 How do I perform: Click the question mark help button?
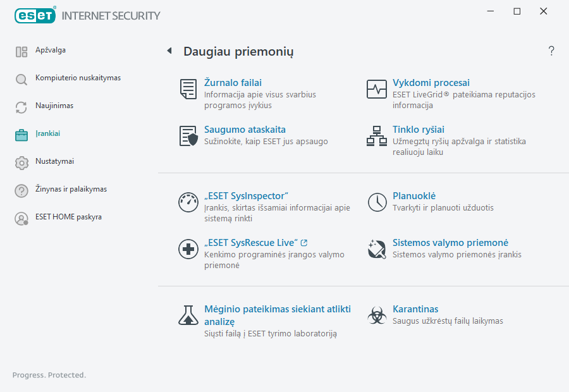coord(551,51)
